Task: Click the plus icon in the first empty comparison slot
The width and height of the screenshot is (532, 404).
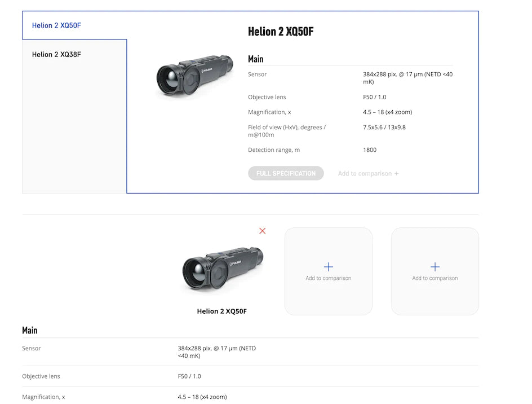Action: coord(329,267)
